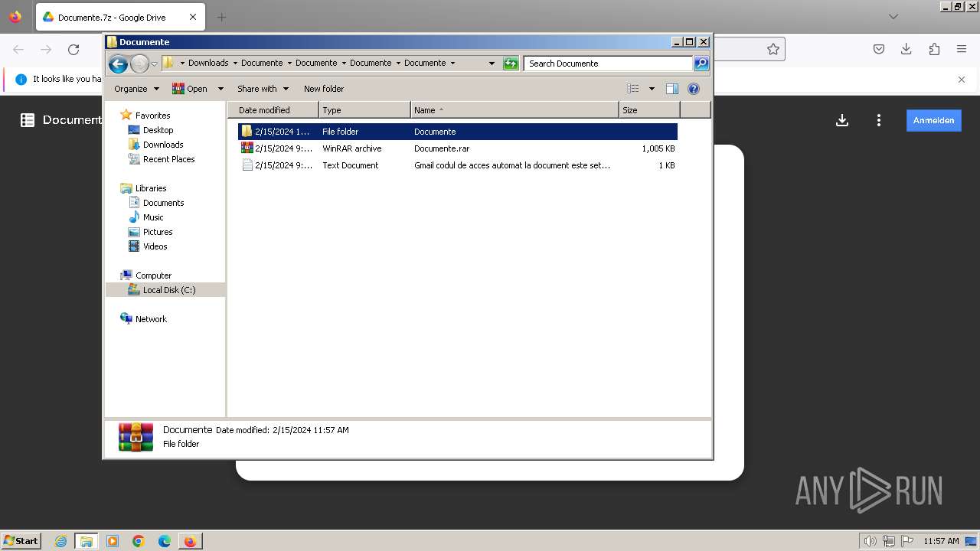The image size is (980, 551).
Task: Click the volume icon in system tray
Action: [871, 541]
